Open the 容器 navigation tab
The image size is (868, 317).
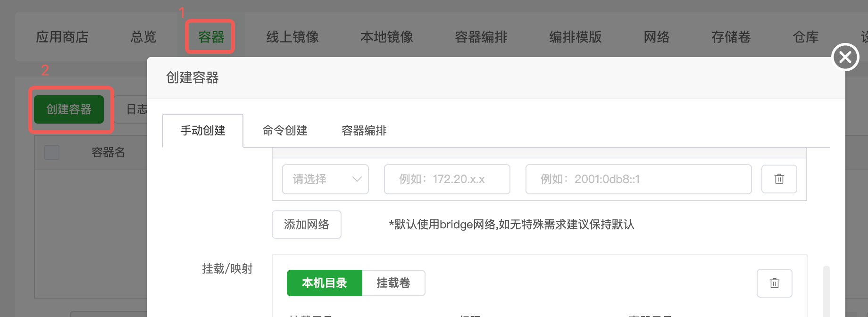(x=211, y=37)
